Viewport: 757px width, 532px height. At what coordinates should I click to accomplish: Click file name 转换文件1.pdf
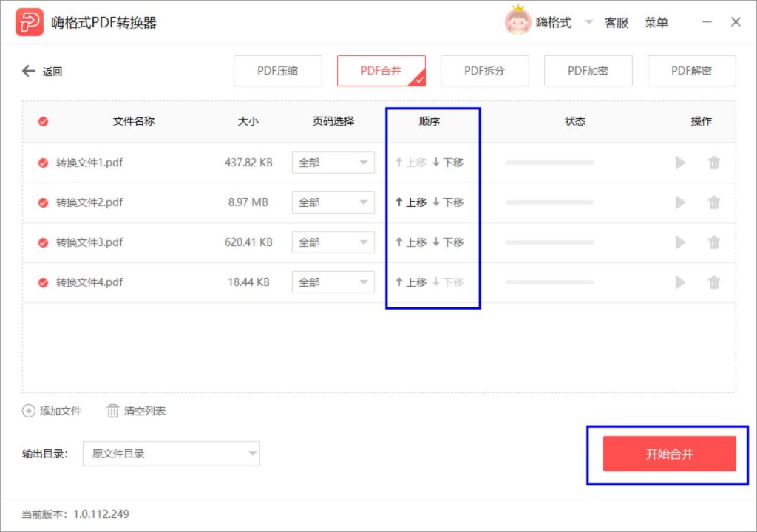pyautogui.click(x=89, y=163)
